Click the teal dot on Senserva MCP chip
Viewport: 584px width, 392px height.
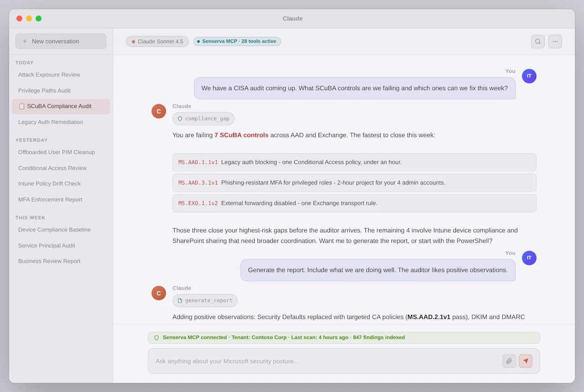click(x=198, y=41)
